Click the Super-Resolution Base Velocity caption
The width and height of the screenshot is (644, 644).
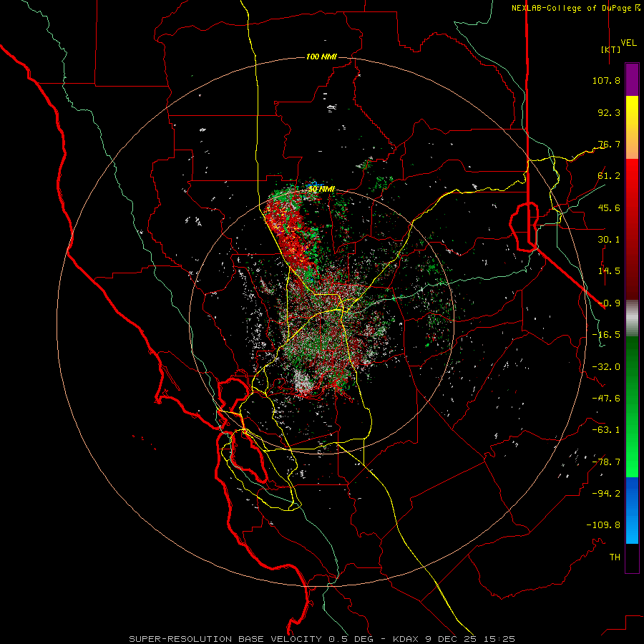(321, 639)
